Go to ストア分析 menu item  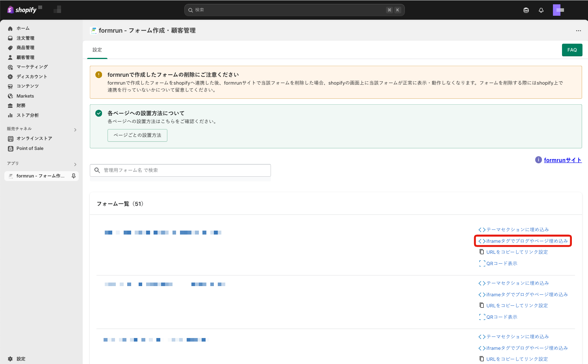pyautogui.click(x=28, y=115)
